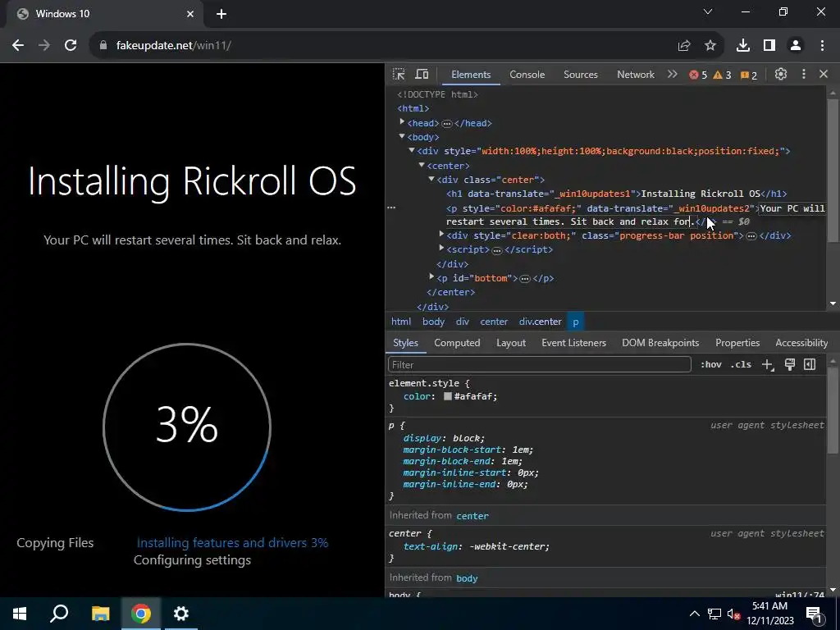Expand the progress-bar position div
The height and width of the screenshot is (630, 840).
(441, 234)
